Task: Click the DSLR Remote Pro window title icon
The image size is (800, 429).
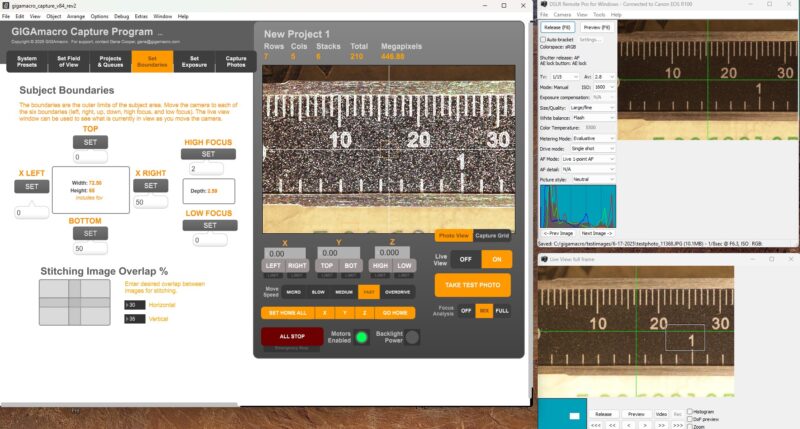Action: [x=543, y=4]
